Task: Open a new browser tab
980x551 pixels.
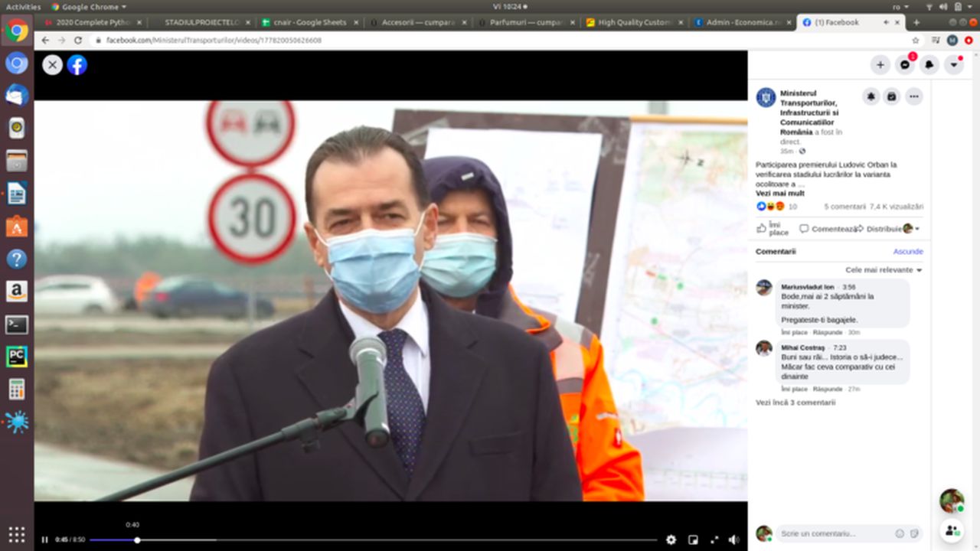Action: (916, 22)
